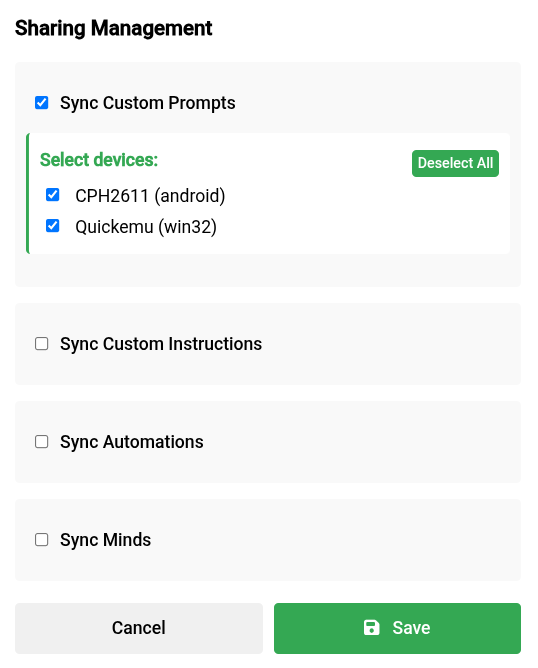Click the Sharing Management title
The image size is (538, 668).
pyautogui.click(x=113, y=28)
